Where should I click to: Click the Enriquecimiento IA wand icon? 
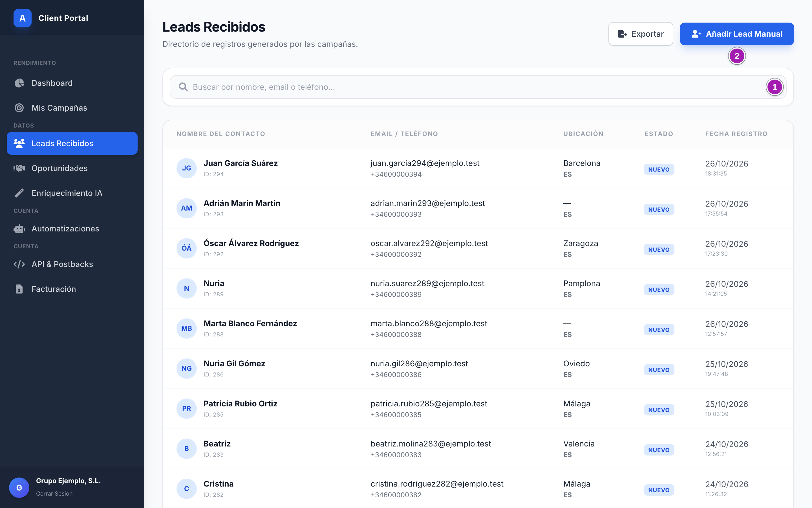coord(19,193)
